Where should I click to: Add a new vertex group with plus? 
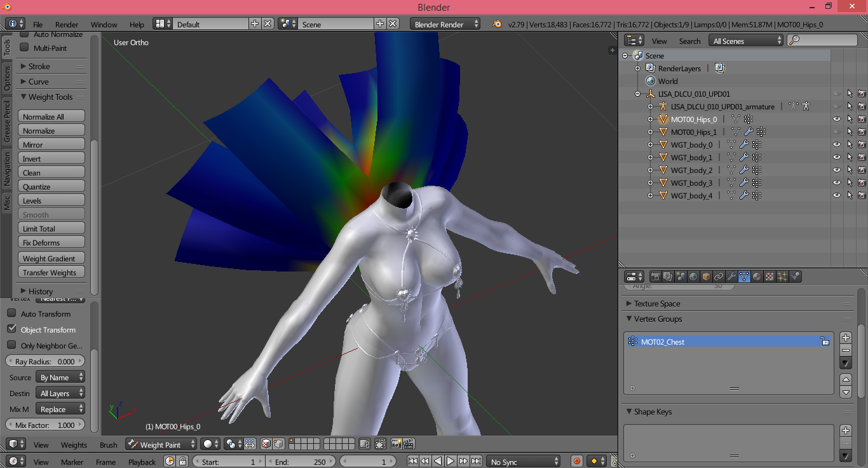[x=846, y=338]
